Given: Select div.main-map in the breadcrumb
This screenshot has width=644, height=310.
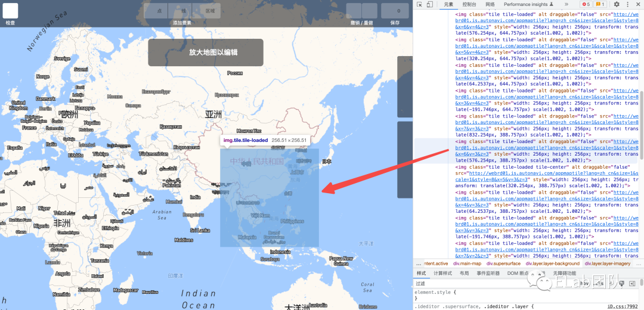Looking at the screenshot, I should [x=467, y=263].
